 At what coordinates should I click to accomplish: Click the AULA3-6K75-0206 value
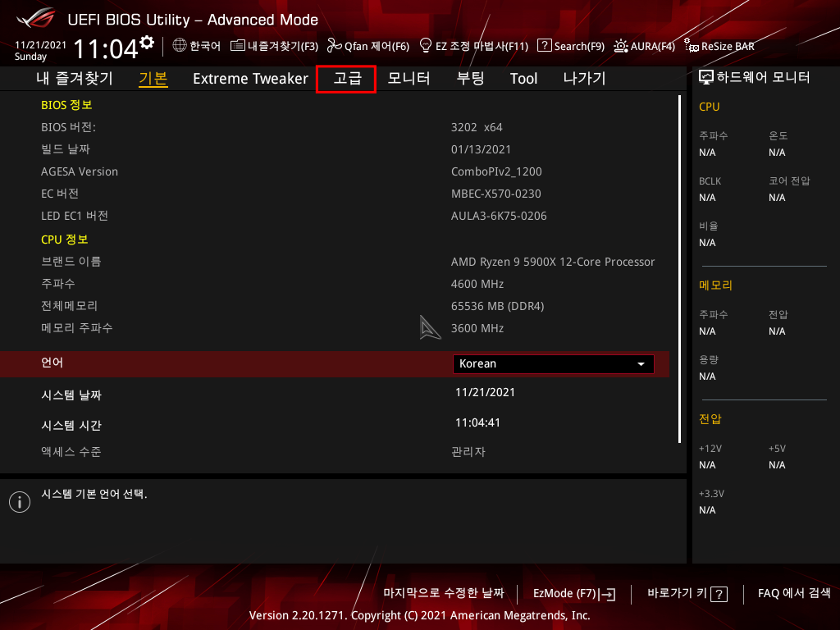(499, 216)
